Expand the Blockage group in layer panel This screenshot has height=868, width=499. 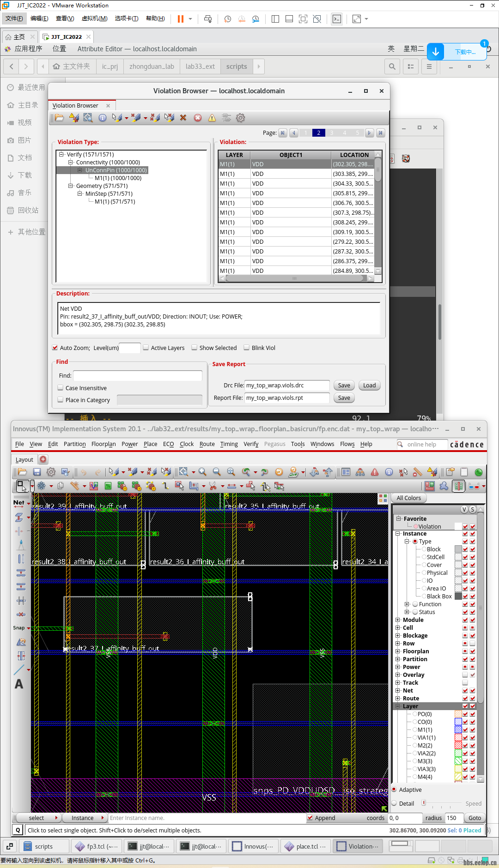(x=398, y=636)
